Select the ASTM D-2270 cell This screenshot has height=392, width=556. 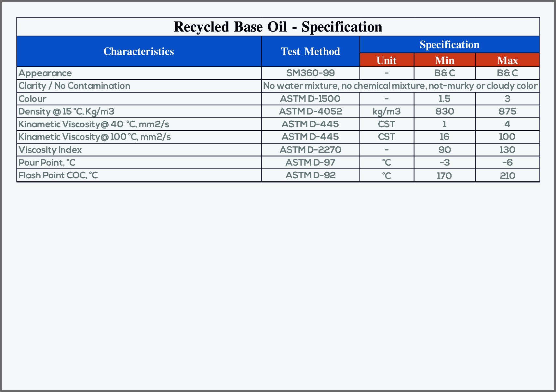pos(310,150)
